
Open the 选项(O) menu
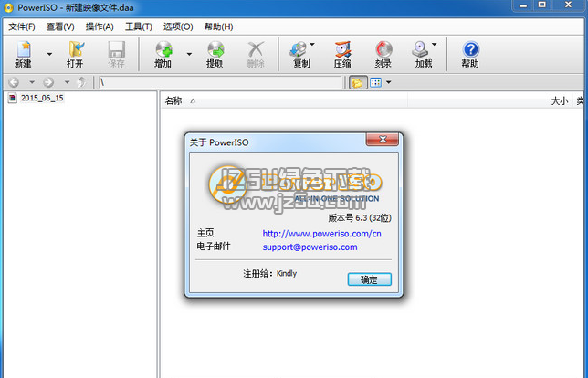[x=178, y=27]
